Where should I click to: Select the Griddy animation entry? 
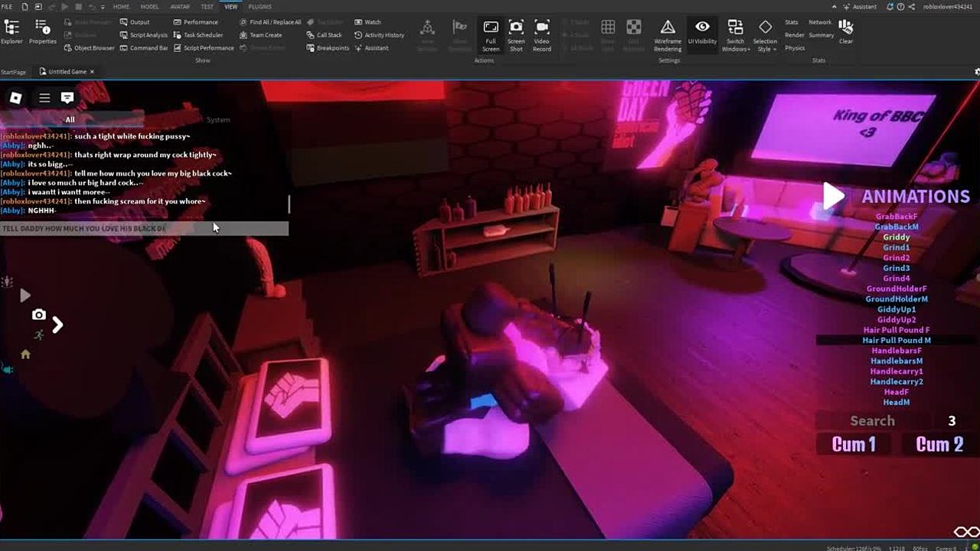pos(896,237)
